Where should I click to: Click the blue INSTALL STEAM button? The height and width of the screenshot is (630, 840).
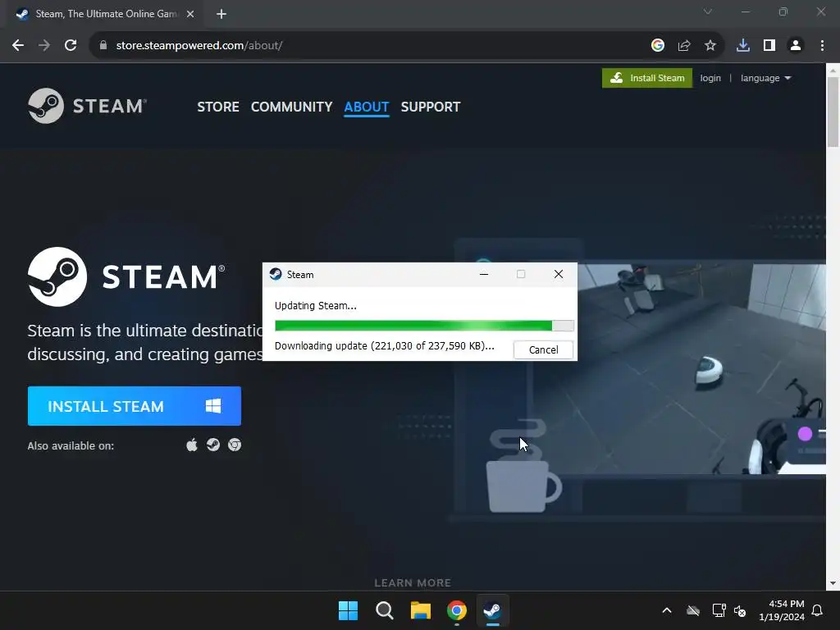[x=135, y=406]
